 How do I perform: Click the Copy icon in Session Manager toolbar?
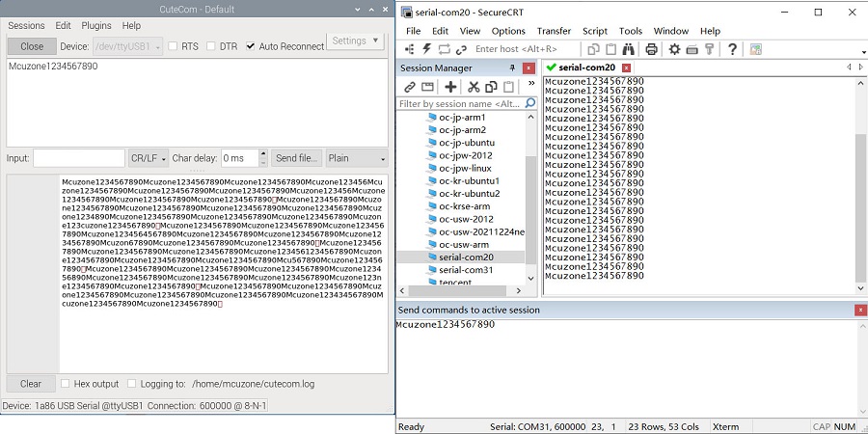tap(491, 87)
